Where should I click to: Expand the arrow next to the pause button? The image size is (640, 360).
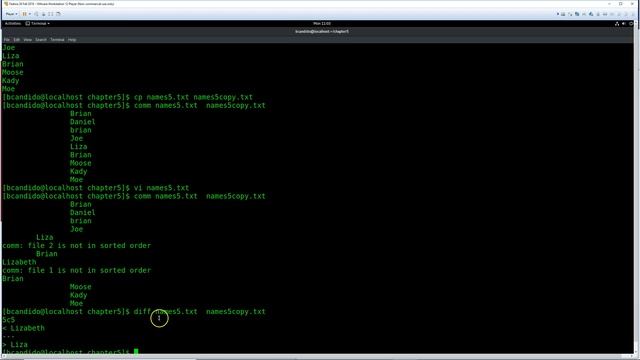coord(29,14)
